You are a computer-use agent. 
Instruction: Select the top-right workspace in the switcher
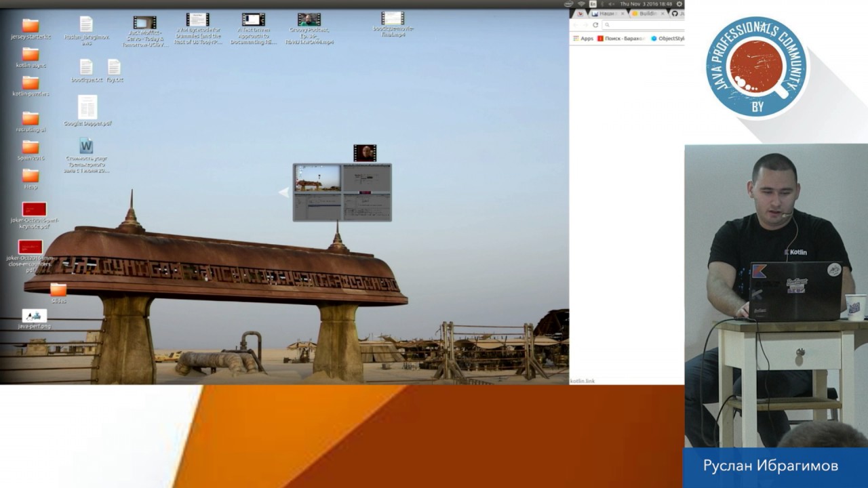[366, 178]
